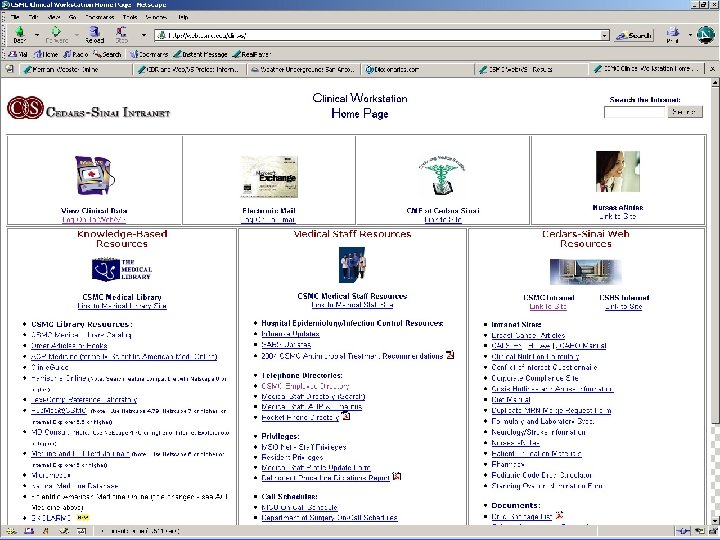Click the Netscape logo throbber
The height and width of the screenshot is (540, 720).
pyautogui.click(x=705, y=34)
